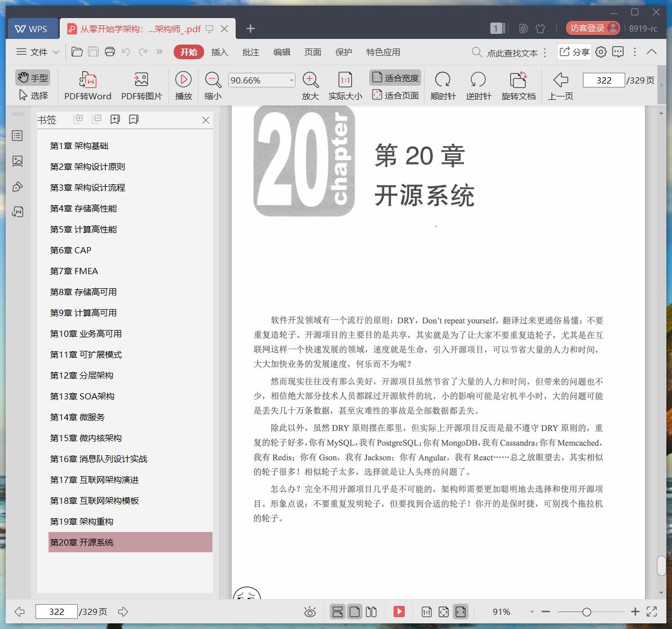
Task: Open 第16章 消息队列设计实战 bookmark
Action: (x=99, y=459)
